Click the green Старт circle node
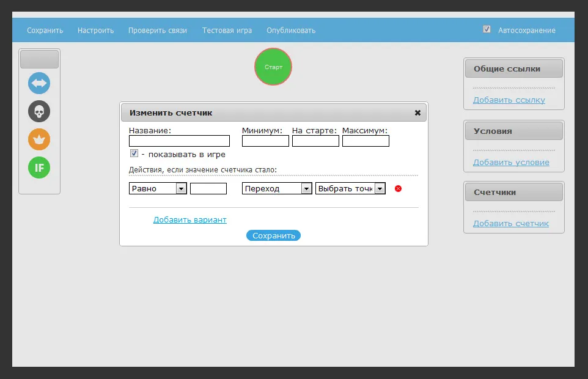588x379 pixels. pyautogui.click(x=273, y=67)
